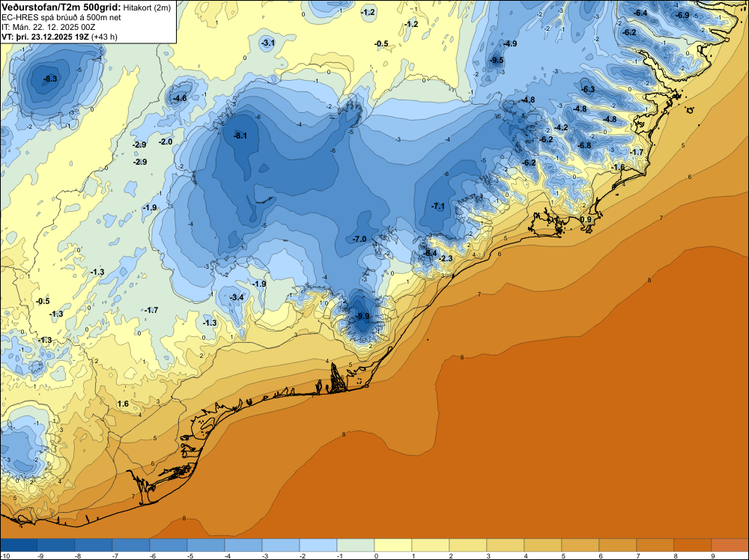
Task: Click the -8.1 temperature label
Action: [x=240, y=136]
